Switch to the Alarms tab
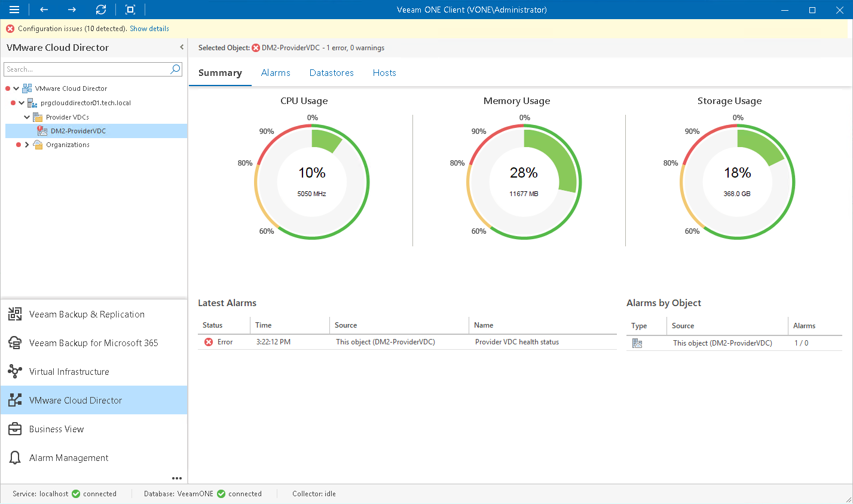The height and width of the screenshot is (504, 853). click(x=276, y=73)
